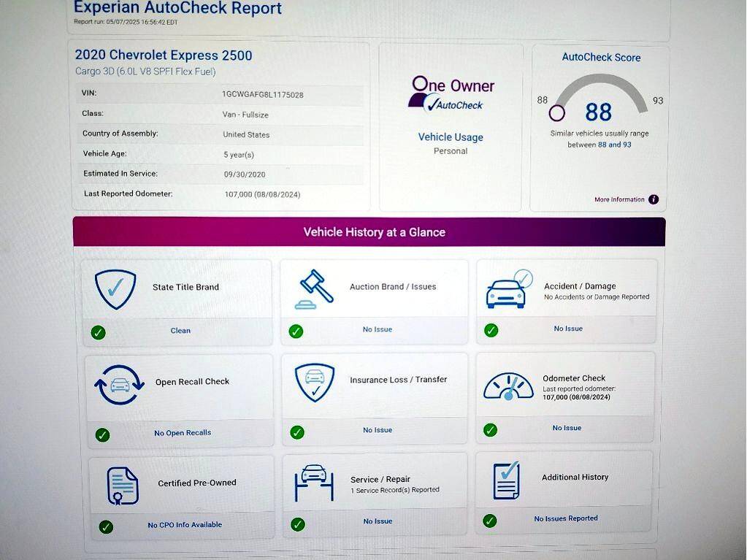Viewport: 747px width, 560px height.
Task: Click green check in Service / Repair card
Action: tap(298, 524)
